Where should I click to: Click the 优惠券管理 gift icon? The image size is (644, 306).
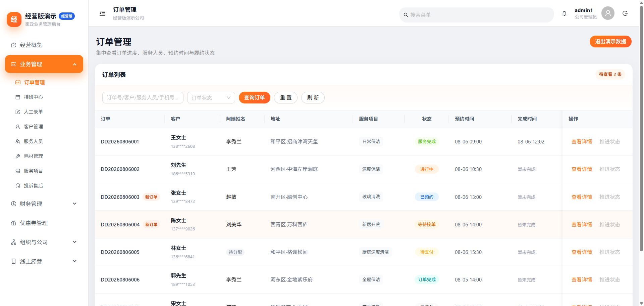coord(13,223)
